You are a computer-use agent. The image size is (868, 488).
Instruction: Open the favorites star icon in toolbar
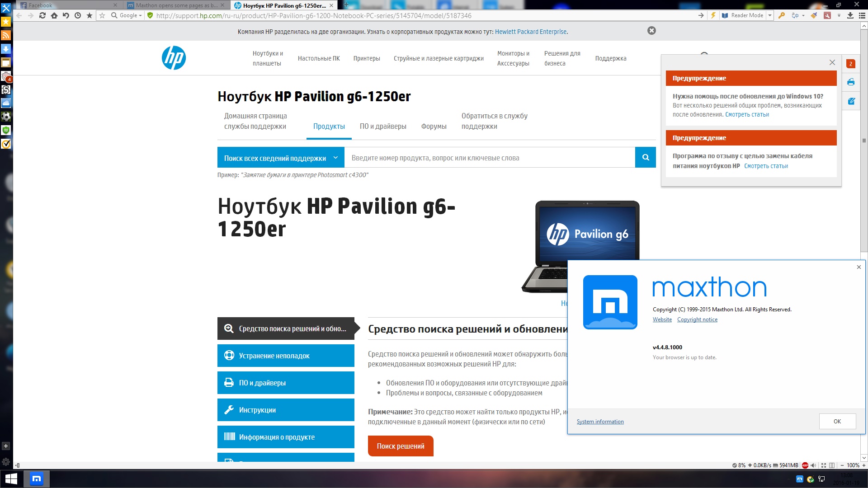tap(90, 15)
